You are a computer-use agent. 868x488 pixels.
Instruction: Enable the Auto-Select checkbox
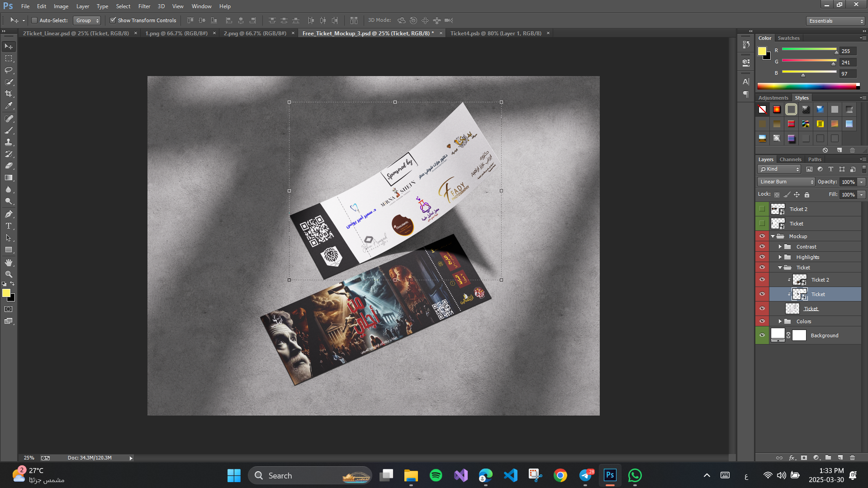[x=34, y=20]
